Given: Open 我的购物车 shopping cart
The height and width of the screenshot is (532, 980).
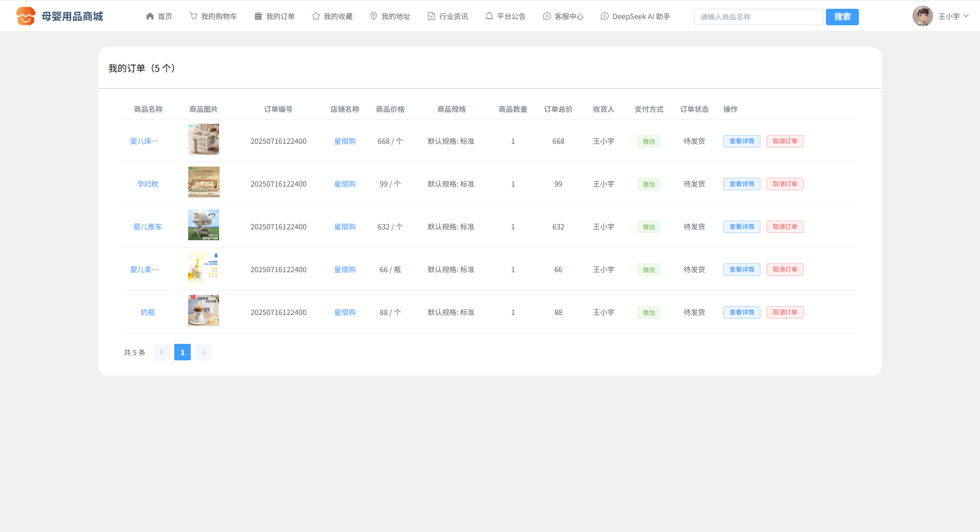Looking at the screenshot, I should pyautogui.click(x=213, y=16).
